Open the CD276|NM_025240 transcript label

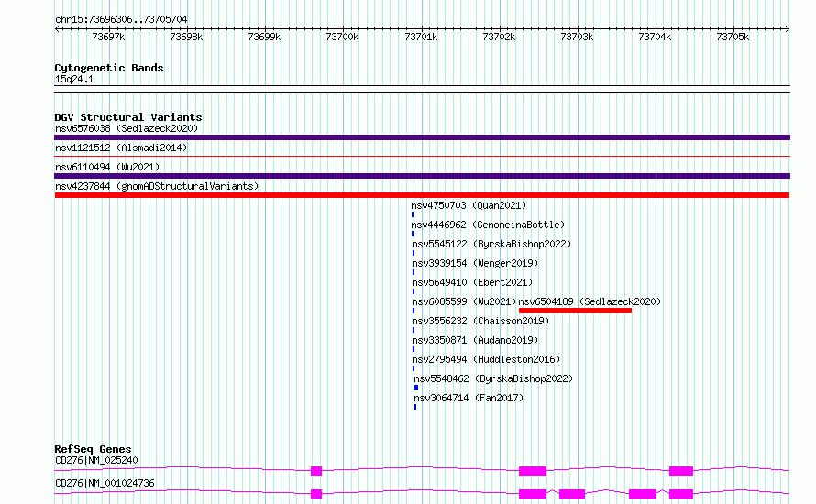97,460
